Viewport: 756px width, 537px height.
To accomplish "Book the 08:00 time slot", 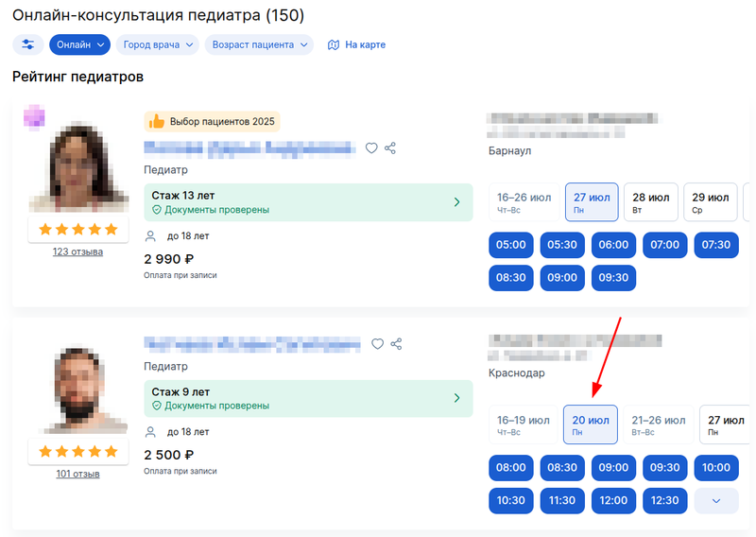I will coord(511,468).
